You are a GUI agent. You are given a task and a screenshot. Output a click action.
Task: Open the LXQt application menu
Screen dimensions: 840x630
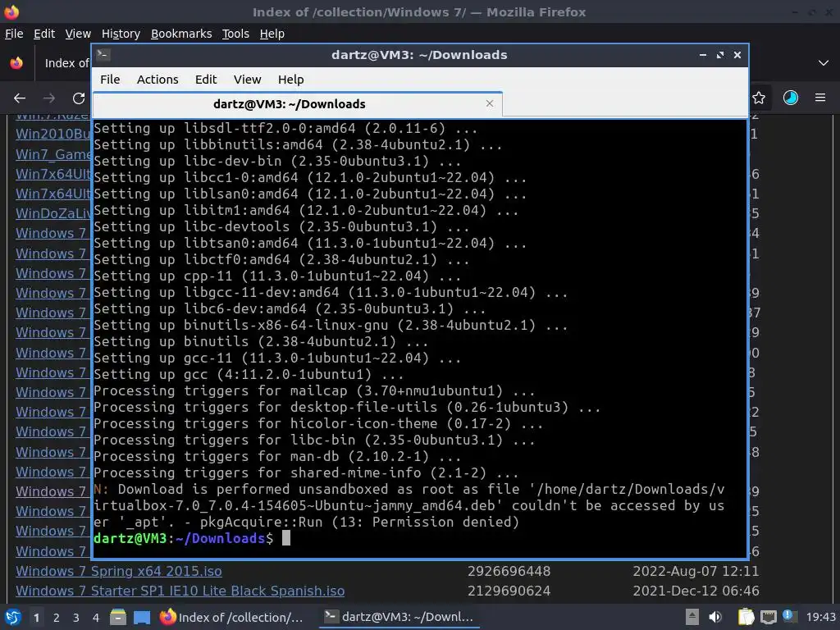[x=13, y=617]
